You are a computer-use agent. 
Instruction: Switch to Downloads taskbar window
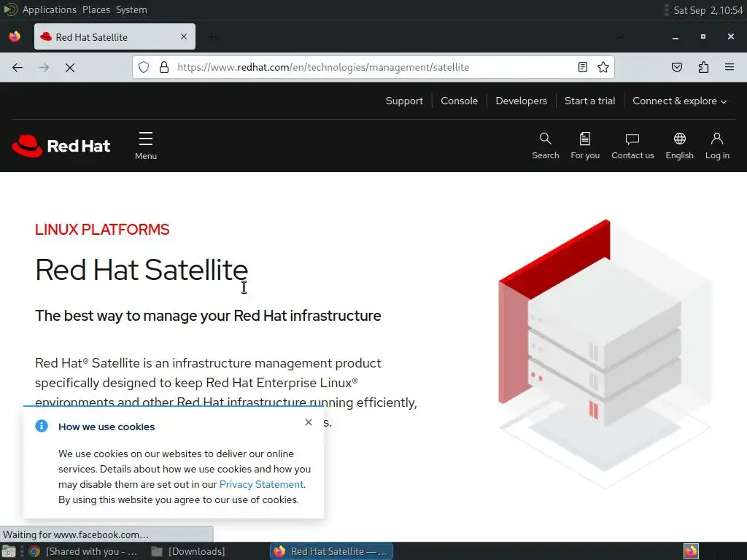pos(187,551)
